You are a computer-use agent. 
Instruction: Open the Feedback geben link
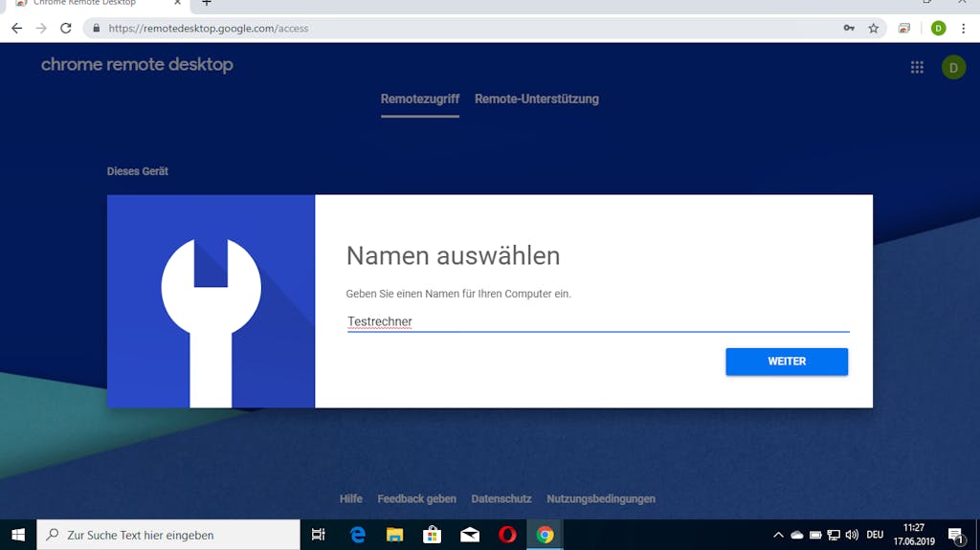[417, 498]
